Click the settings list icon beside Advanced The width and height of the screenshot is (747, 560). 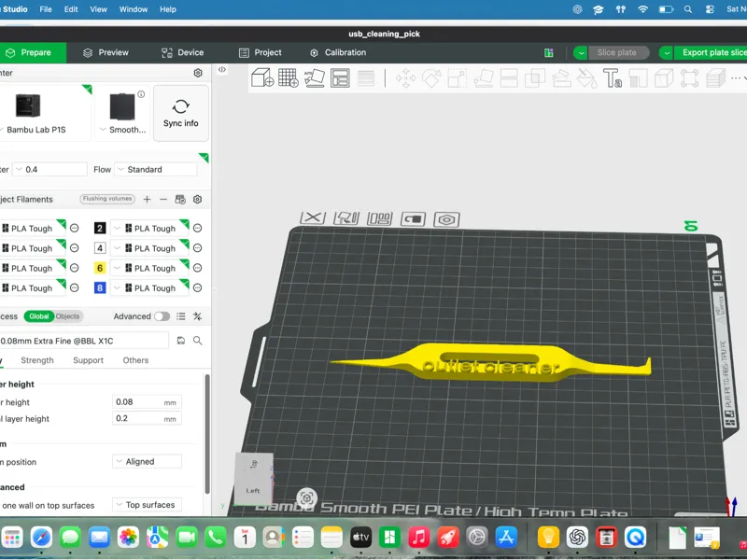181,316
